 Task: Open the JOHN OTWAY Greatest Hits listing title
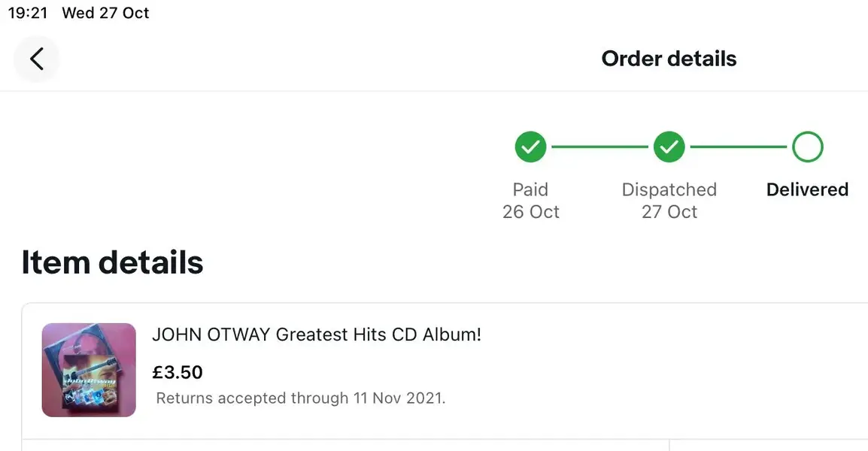[317, 334]
